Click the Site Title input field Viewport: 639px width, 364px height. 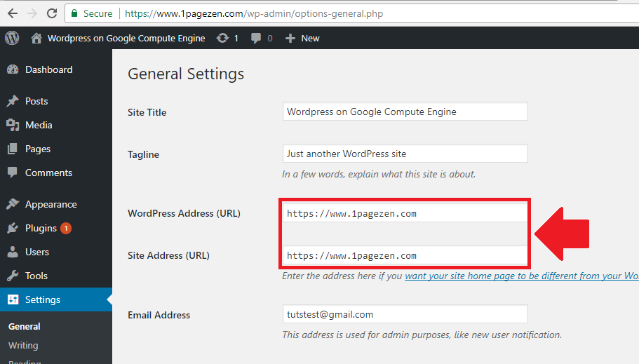(x=405, y=112)
